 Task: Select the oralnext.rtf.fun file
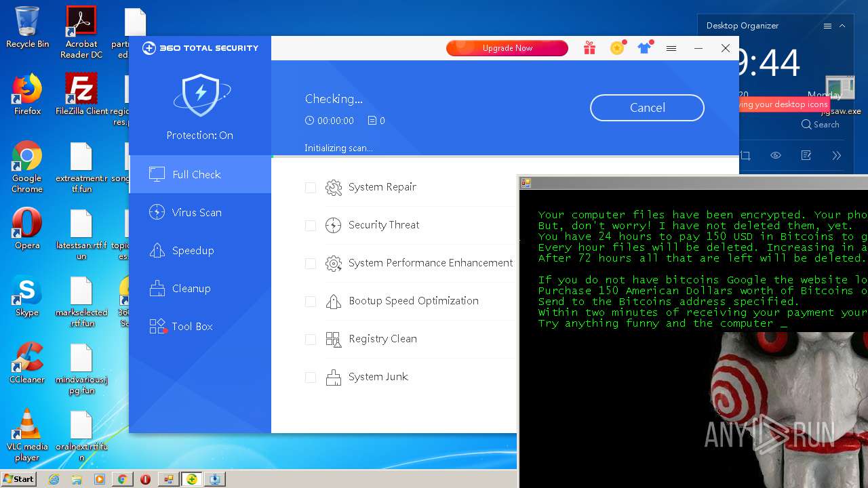[81, 436]
